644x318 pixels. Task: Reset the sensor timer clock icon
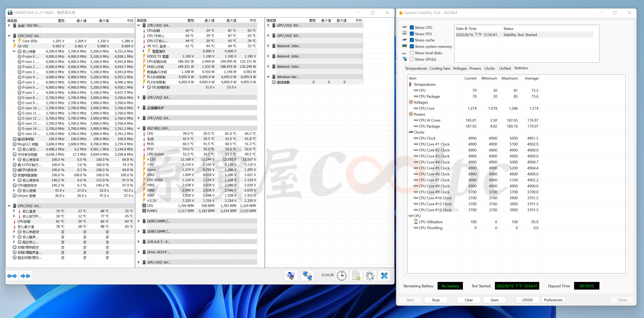point(341,276)
